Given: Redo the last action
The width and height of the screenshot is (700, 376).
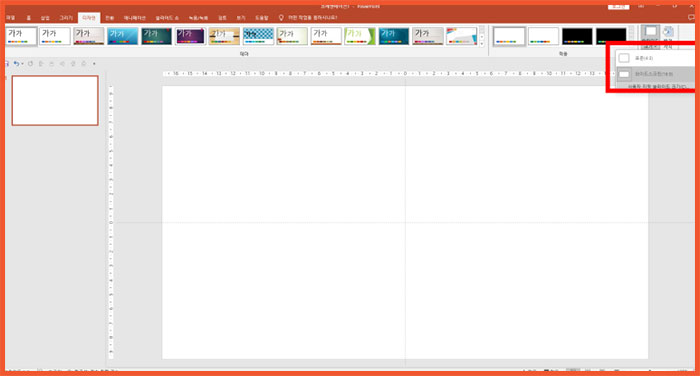Looking at the screenshot, I should pos(30,64).
